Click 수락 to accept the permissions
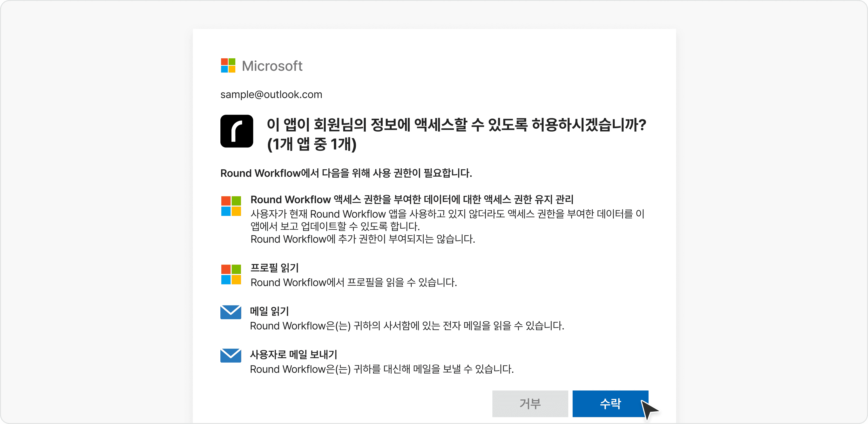868x424 pixels. (x=610, y=404)
